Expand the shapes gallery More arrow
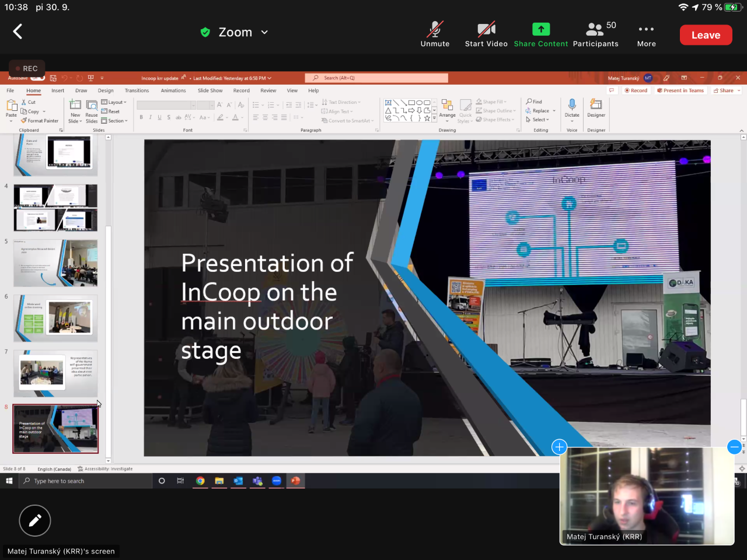The width and height of the screenshot is (747, 560). coord(435,118)
